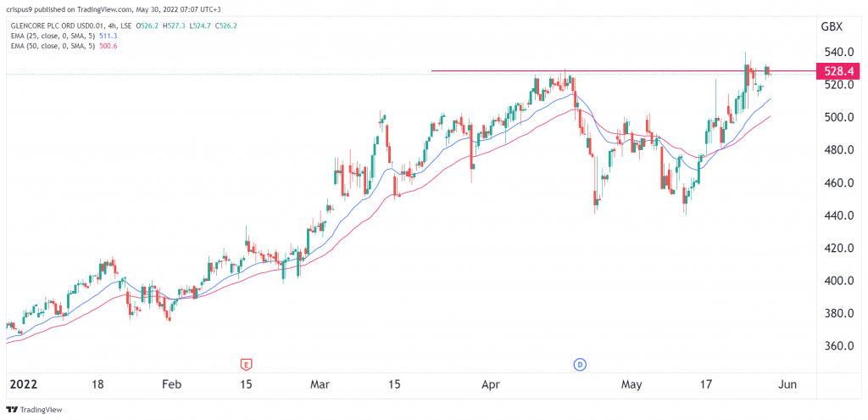Click the 520.0 price axis label
The height and width of the screenshot is (420, 868).
(837, 85)
